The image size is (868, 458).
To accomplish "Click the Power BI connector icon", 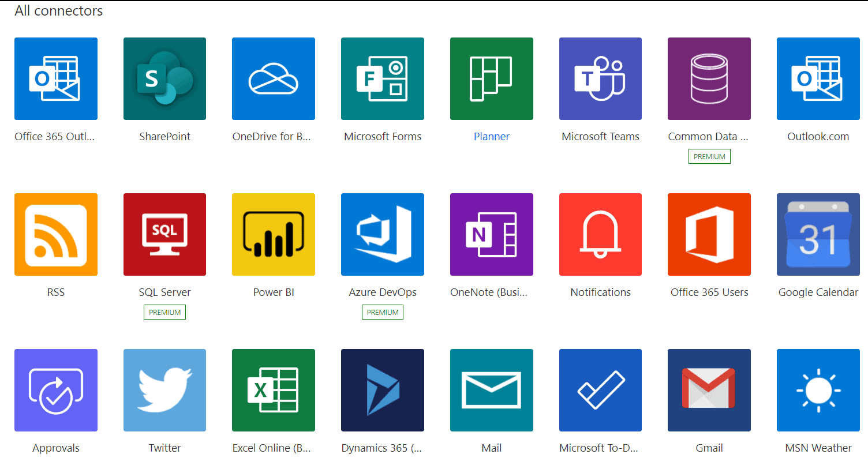I will point(273,234).
